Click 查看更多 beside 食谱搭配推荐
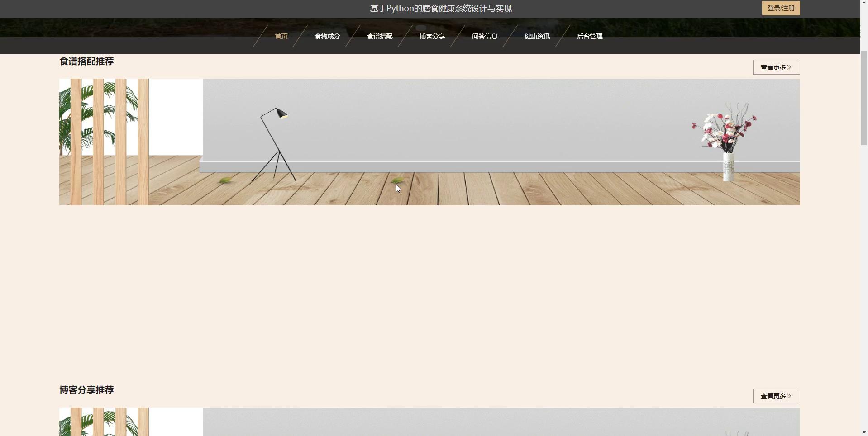The image size is (868, 436). click(x=776, y=67)
